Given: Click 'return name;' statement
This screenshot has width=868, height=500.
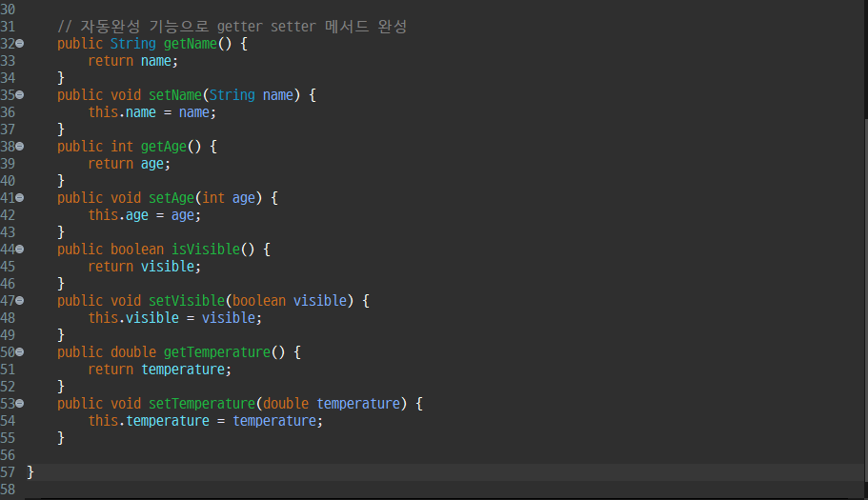Looking at the screenshot, I should (x=132, y=61).
